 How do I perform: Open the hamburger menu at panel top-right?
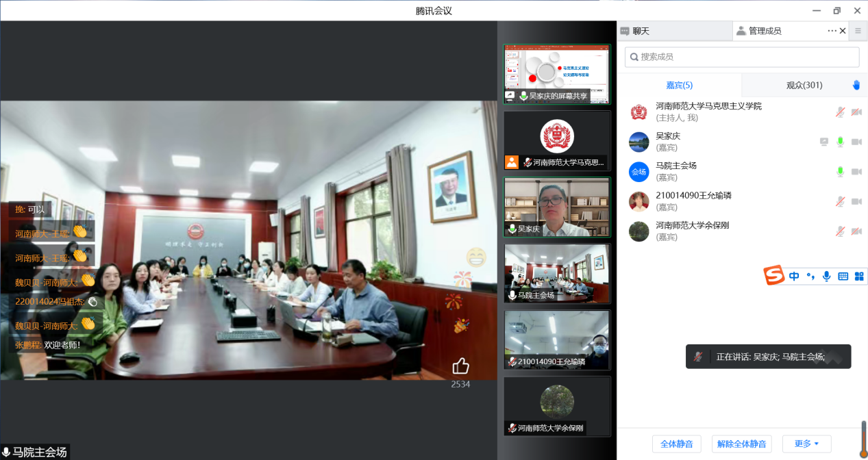[x=858, y=31]
